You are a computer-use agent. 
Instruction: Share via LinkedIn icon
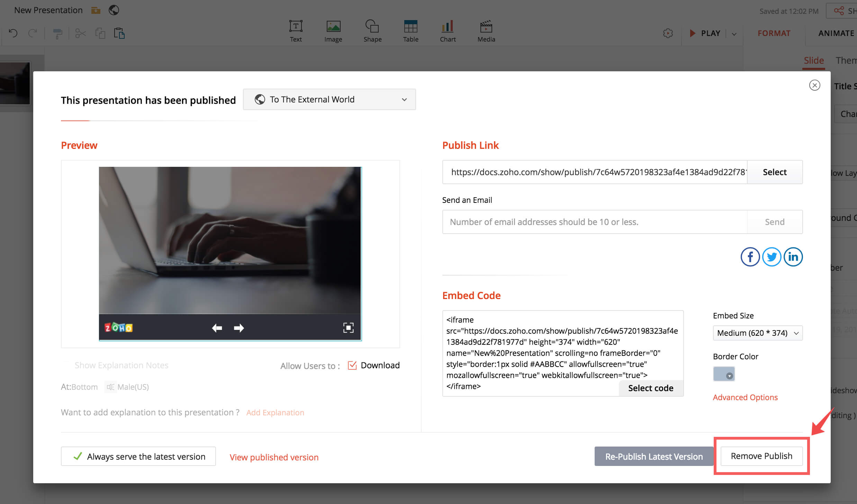[x=793, y=257]
